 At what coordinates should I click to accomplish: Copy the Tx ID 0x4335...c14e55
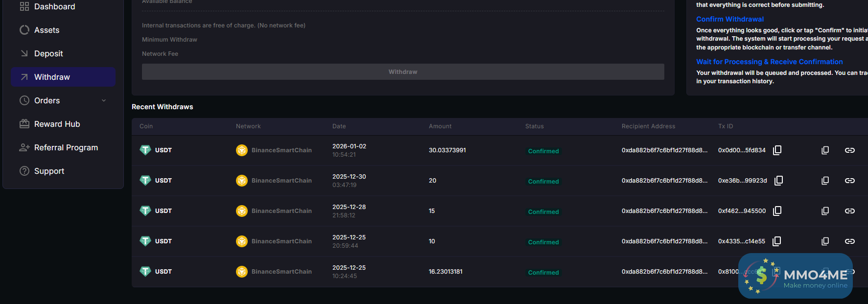click(x=776, y=241)
